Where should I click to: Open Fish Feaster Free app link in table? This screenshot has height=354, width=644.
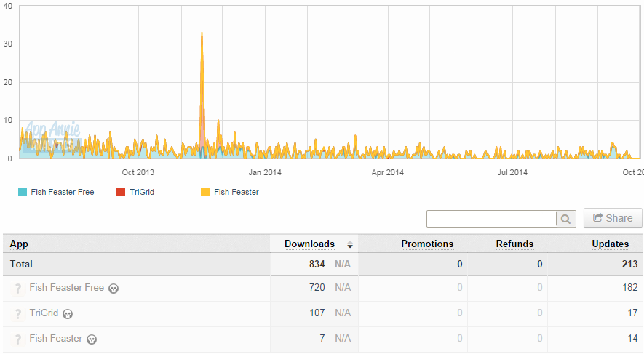point(66,288)
